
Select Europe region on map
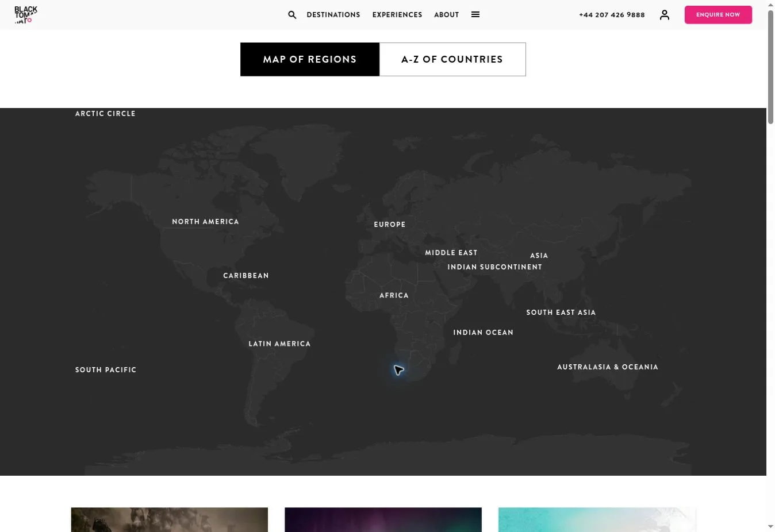coord(390,225)
